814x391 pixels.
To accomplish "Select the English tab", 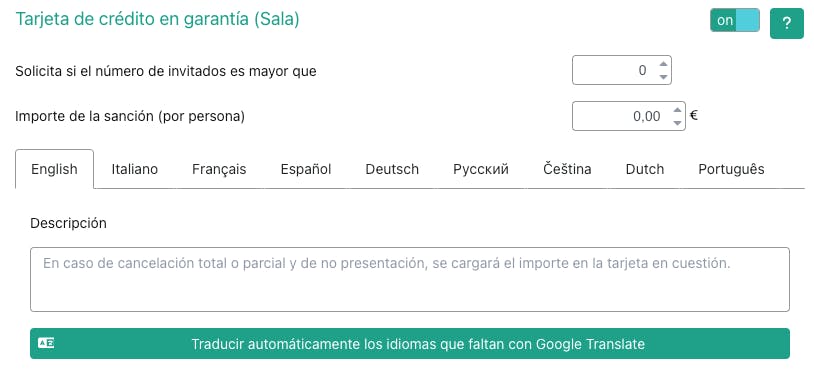I will 55,169.
